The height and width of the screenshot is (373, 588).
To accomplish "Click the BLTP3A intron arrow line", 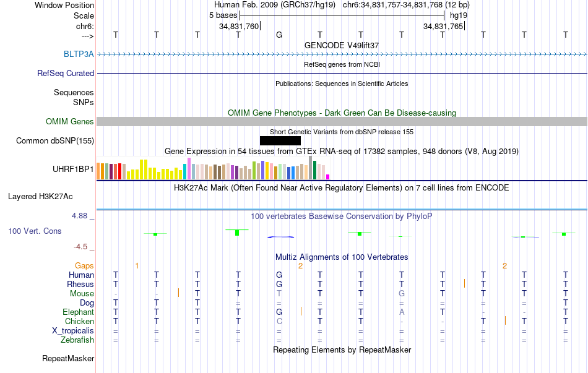I will (342, 54).
